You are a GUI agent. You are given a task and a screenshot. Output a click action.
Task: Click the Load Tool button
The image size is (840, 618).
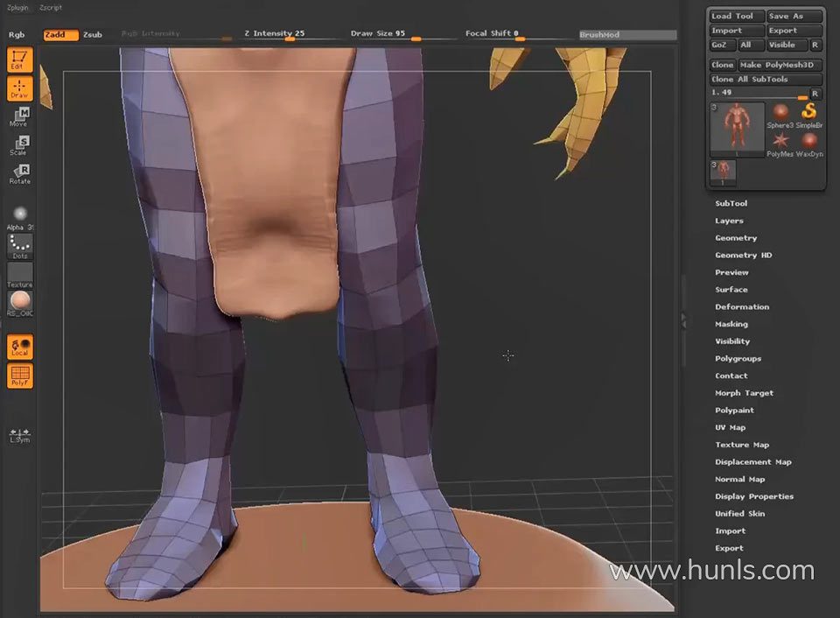[736, 16]
